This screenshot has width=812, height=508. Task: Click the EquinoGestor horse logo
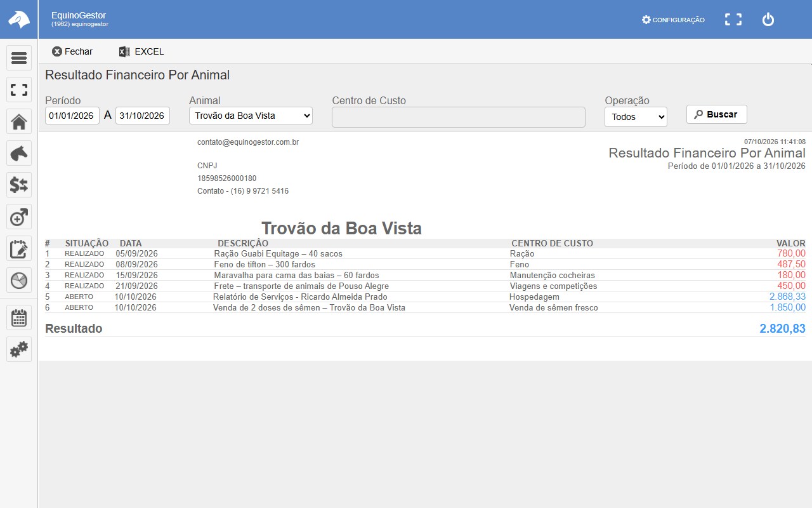pos(19,19)
